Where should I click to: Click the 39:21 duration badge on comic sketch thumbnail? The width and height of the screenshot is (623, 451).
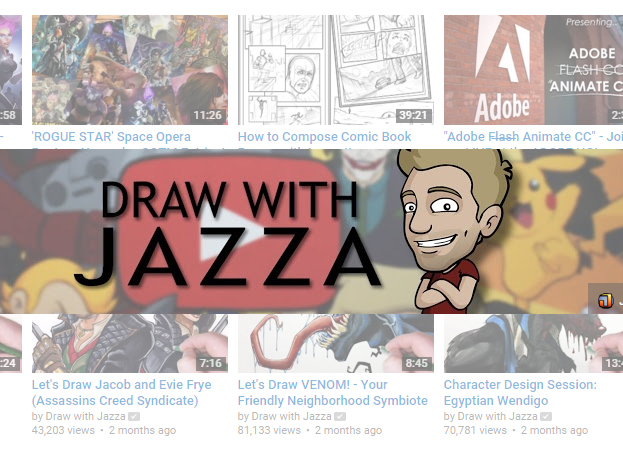point(413,115)
